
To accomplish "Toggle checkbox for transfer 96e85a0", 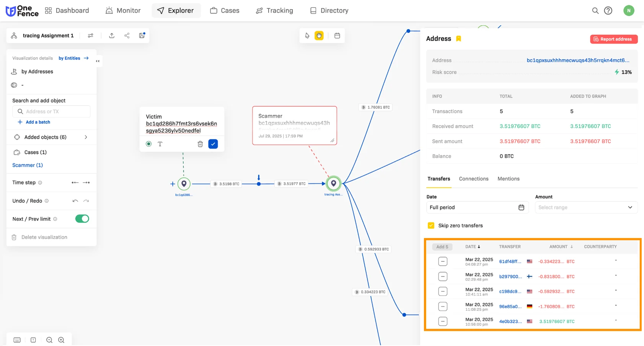I will point(443,306).
